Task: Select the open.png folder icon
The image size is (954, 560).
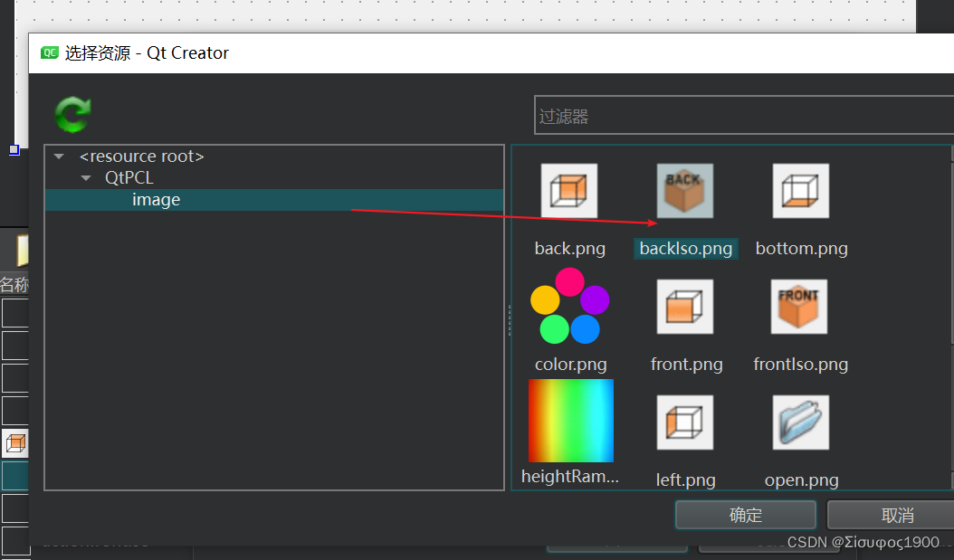Action: [x=800, y=422]
